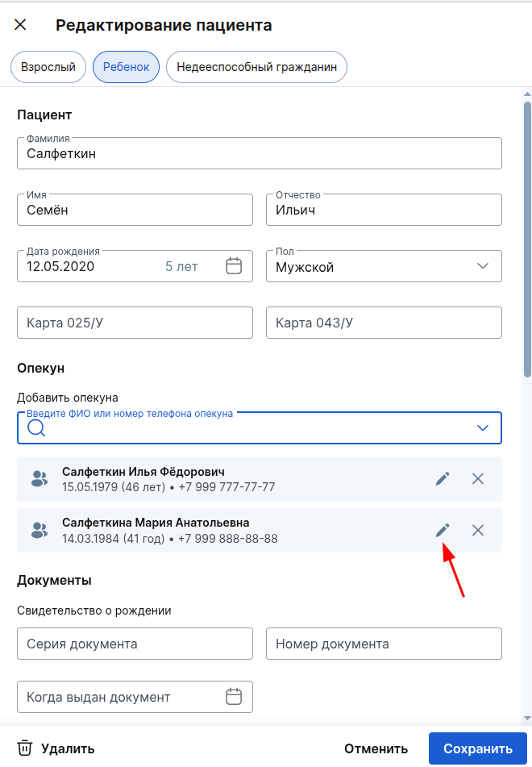Click the scrollbar up arrow
This screenshot has width=532, height=767.
click(527, 94)
